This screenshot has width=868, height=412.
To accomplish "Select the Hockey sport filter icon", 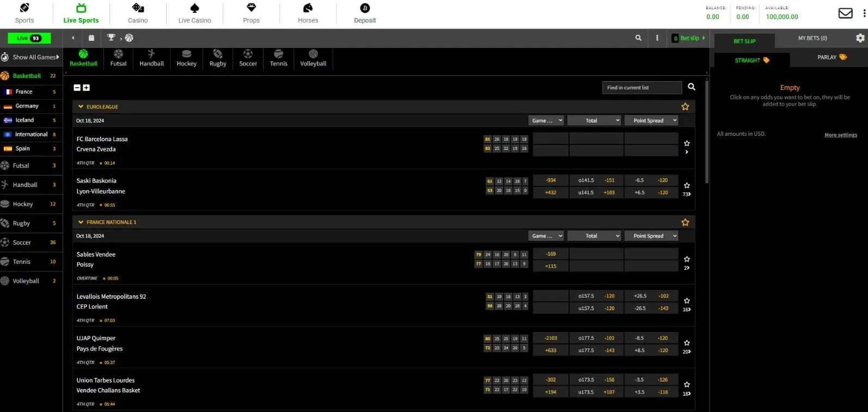I will (x=186, y=58).
